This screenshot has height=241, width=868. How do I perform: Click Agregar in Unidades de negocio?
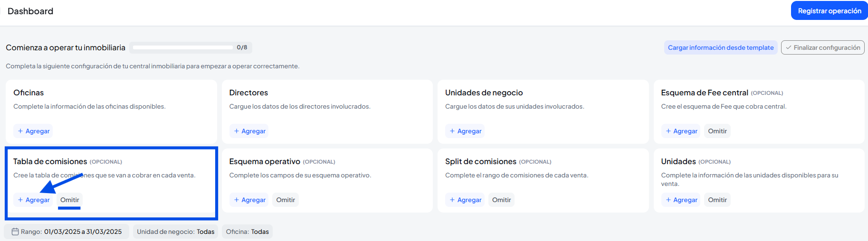465,131
